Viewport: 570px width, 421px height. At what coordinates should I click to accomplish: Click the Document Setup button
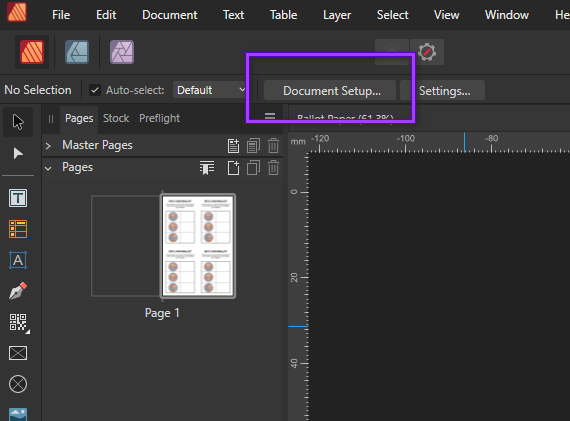330,91
